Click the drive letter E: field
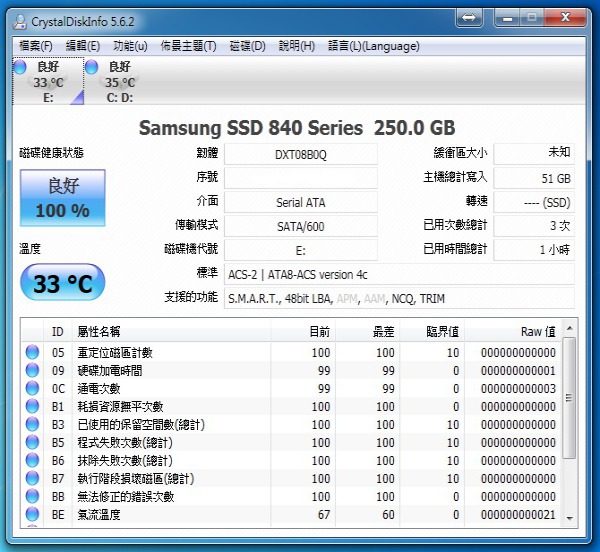The image size is (600, 552). click(x=301, y=251)
